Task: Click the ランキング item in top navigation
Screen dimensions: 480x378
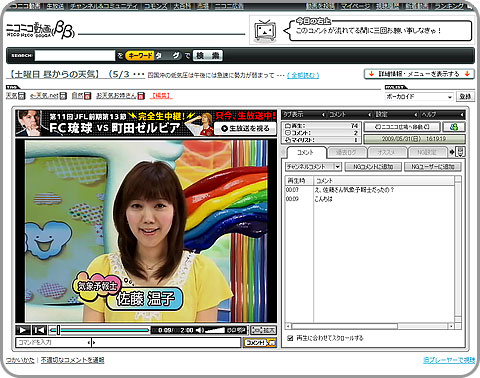Action: (x=449, y=6)
